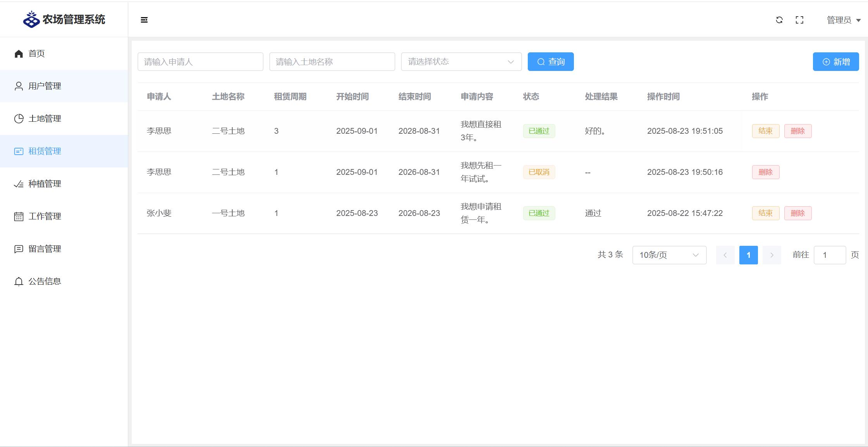Image resolution: width=868 pixels, height=447 pixels.
Task: Expand the 管理员 user dropdown
Action: click(844, 20)
